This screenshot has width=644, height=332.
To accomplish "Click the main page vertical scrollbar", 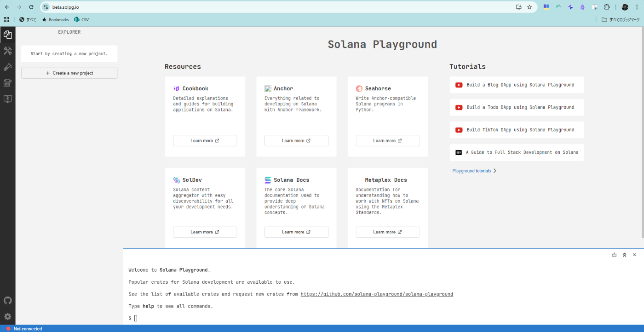I will [x=642, y=134].
